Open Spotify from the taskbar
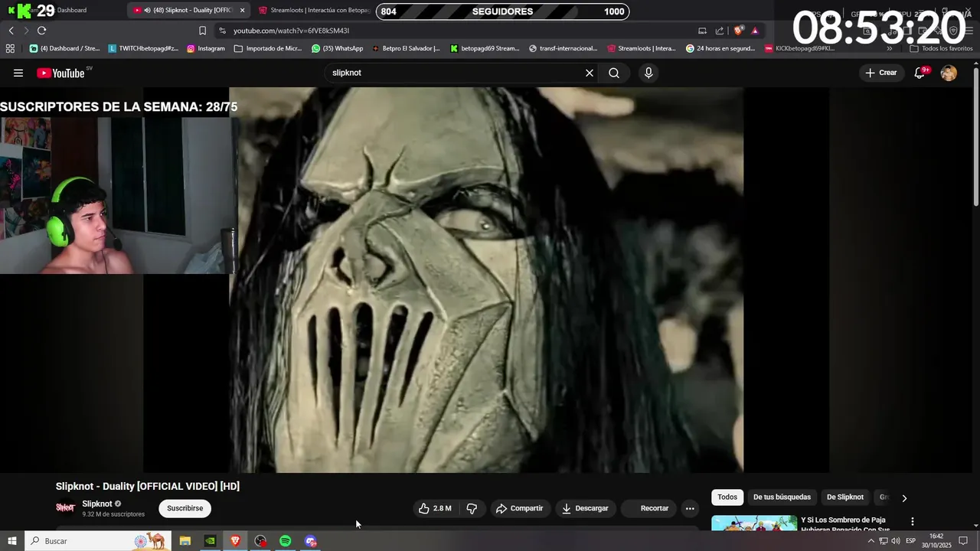The width and height of the screenshot is (980, 551). (x=285, y=541)
